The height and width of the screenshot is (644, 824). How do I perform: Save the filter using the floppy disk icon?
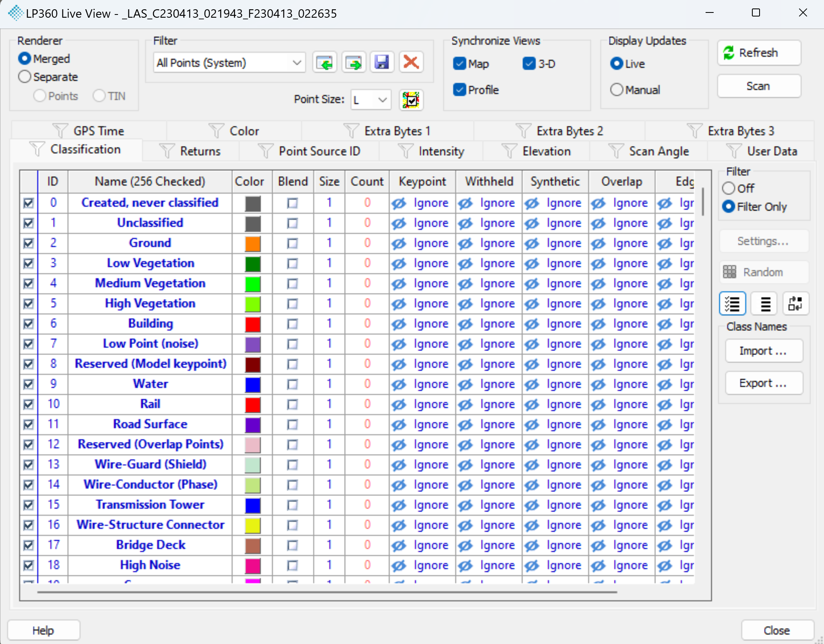point(382,63)
